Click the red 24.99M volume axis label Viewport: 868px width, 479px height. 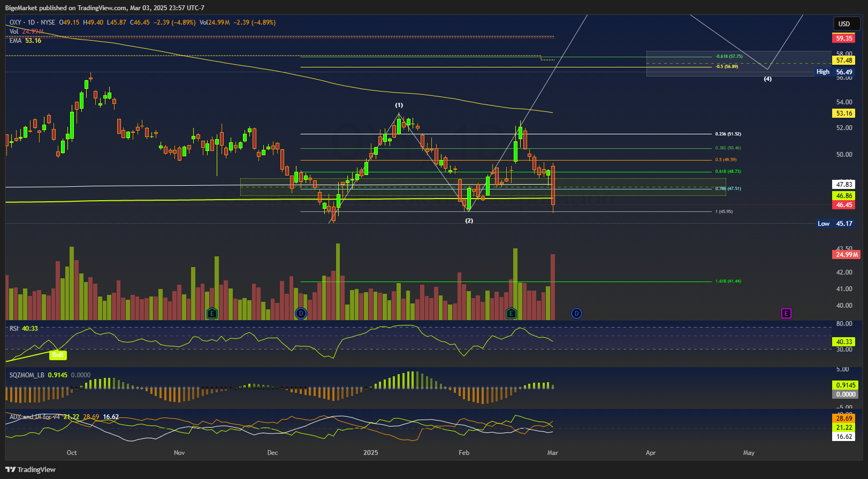pyautogui.click(x=846, y=255)
